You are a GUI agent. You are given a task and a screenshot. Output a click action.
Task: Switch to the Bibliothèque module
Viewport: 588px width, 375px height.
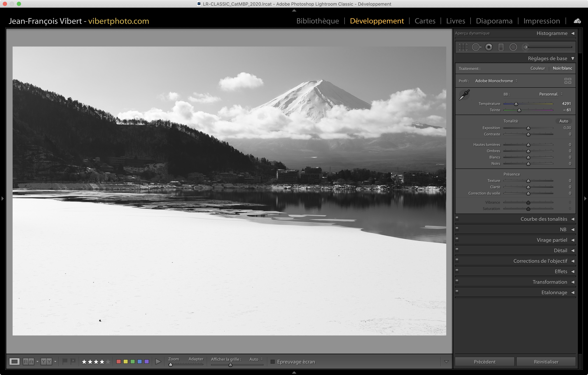[317, 21]
